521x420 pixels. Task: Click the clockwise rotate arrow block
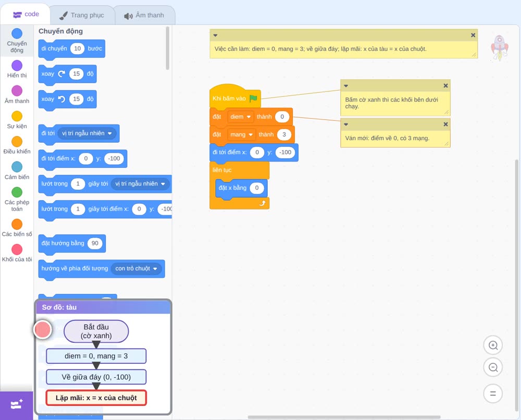pos(61,74)
